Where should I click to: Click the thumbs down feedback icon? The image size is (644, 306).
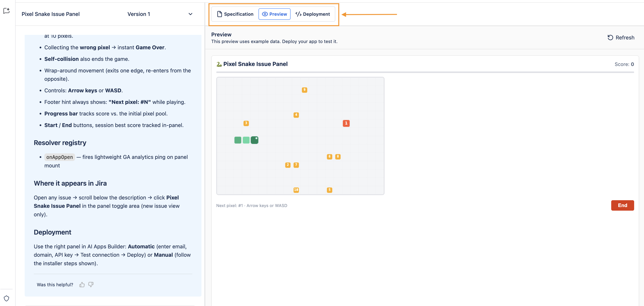[91, 285]
